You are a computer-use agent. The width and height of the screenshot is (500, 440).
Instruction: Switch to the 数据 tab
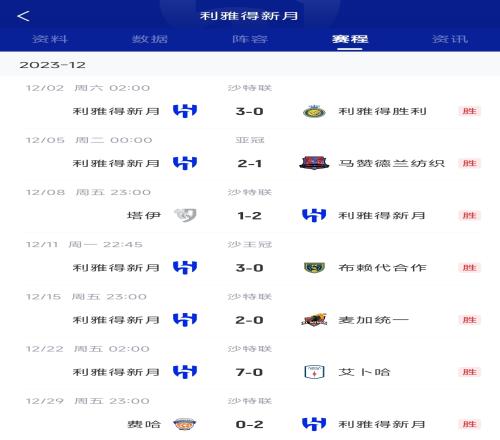(150, 39)
